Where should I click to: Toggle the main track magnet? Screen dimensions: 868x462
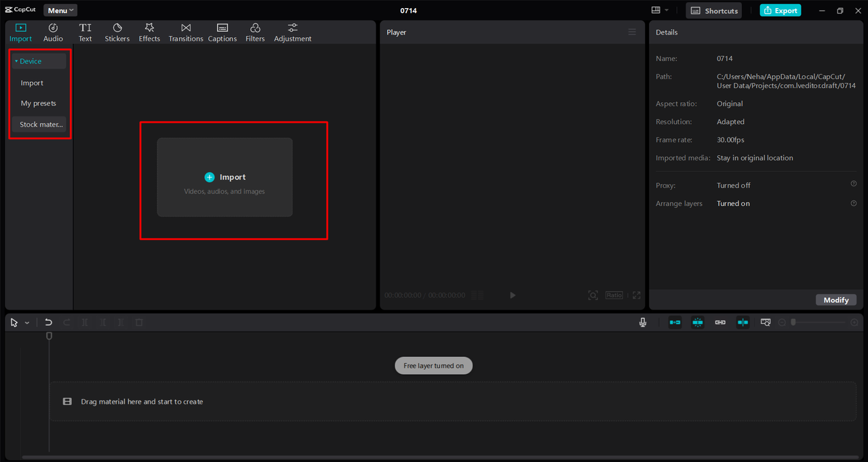click(x=675, y=322)
